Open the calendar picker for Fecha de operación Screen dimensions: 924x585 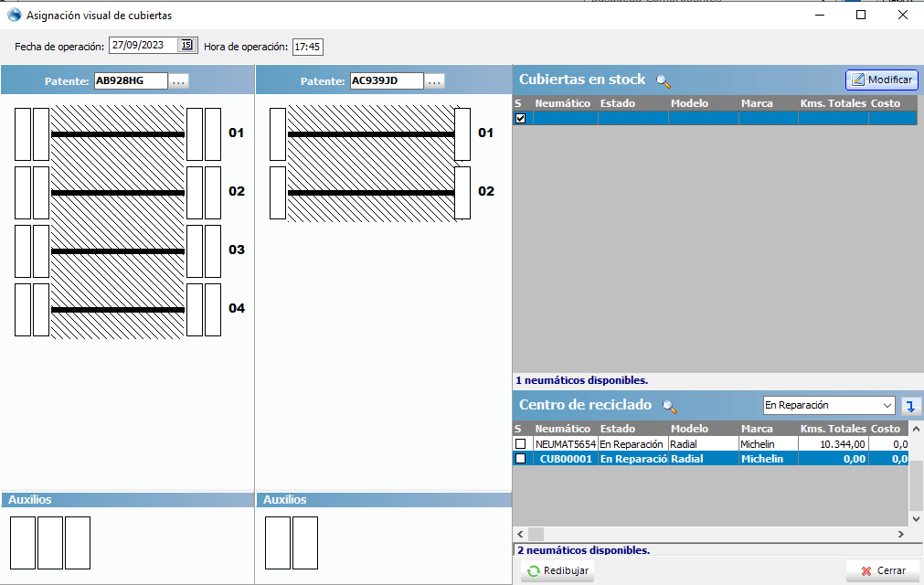coord(186,45)
